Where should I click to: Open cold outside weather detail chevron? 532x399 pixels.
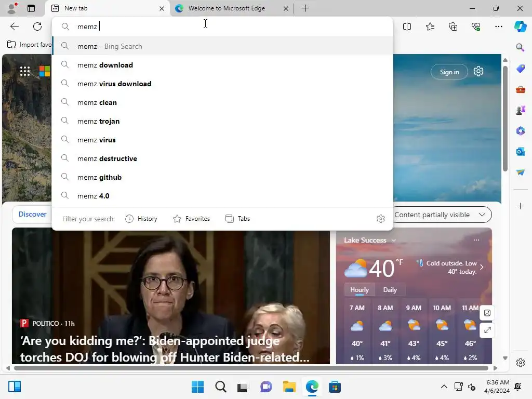[482, 267]
